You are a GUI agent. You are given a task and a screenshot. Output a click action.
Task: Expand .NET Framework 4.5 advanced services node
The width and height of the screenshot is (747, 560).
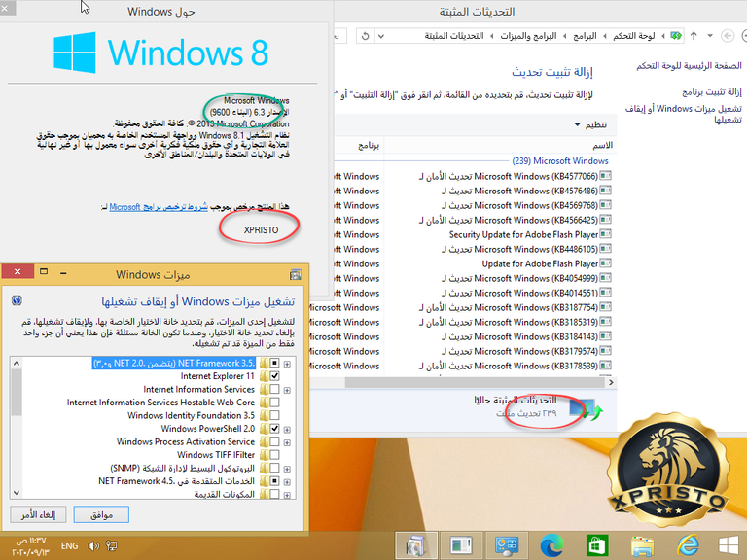pos(287,482)
